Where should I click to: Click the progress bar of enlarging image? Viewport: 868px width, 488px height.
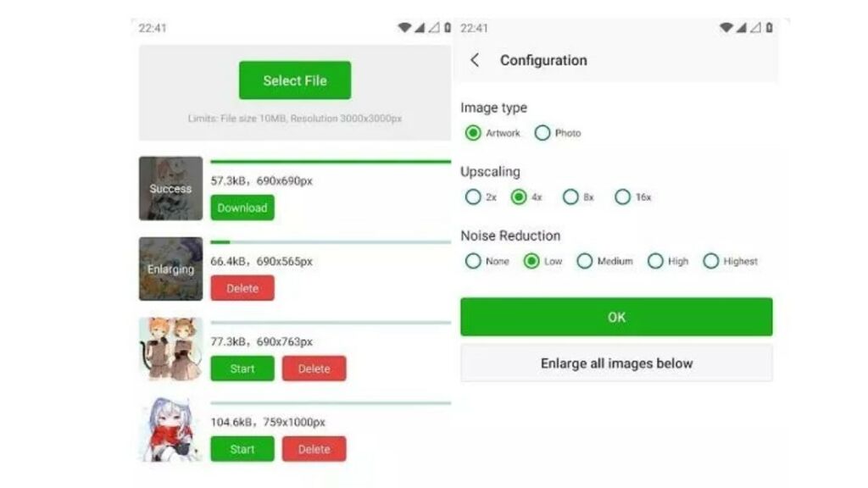(x=331, y=241)
